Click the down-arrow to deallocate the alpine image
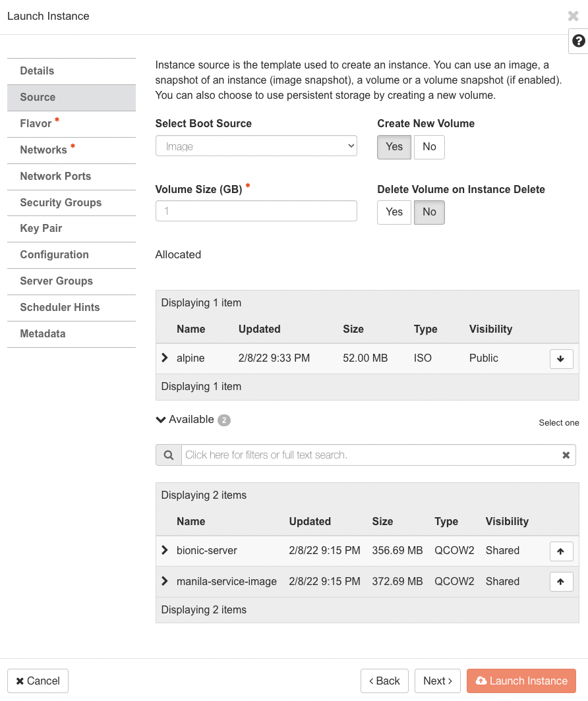 (x=561, y=358)
